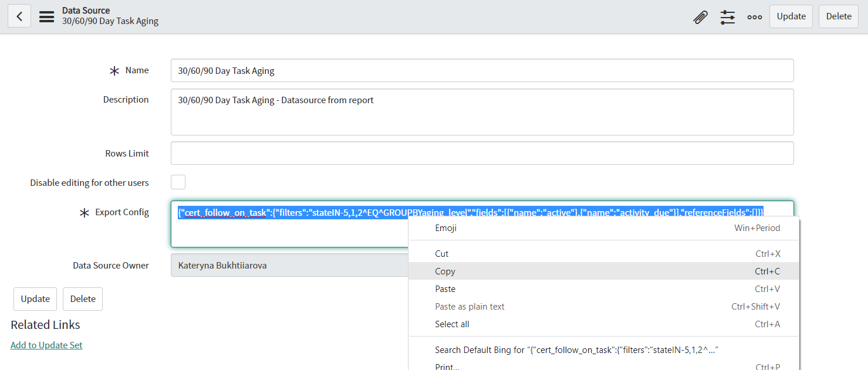868x370 pixels.
Task: Choose Select all in context menu
Action: click(x=452, y=324)
